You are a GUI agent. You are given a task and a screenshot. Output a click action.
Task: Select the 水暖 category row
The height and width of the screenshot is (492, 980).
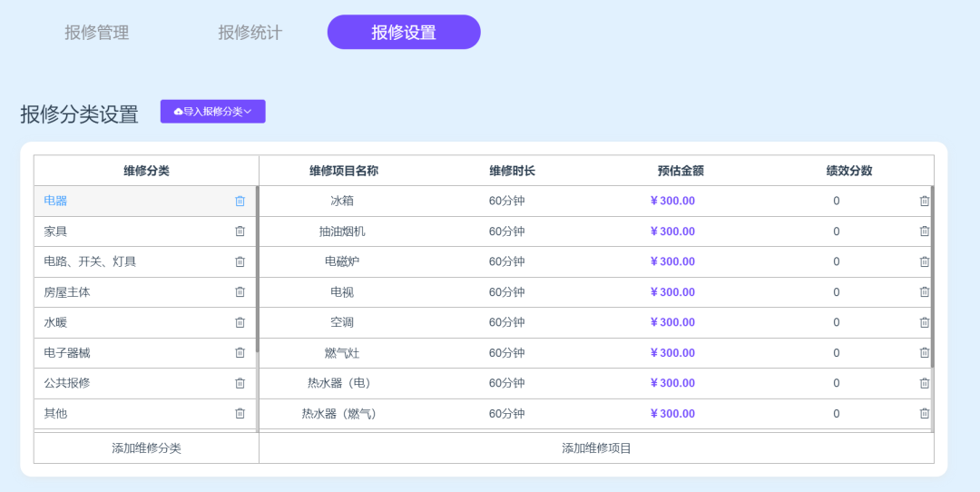point(145,322)
